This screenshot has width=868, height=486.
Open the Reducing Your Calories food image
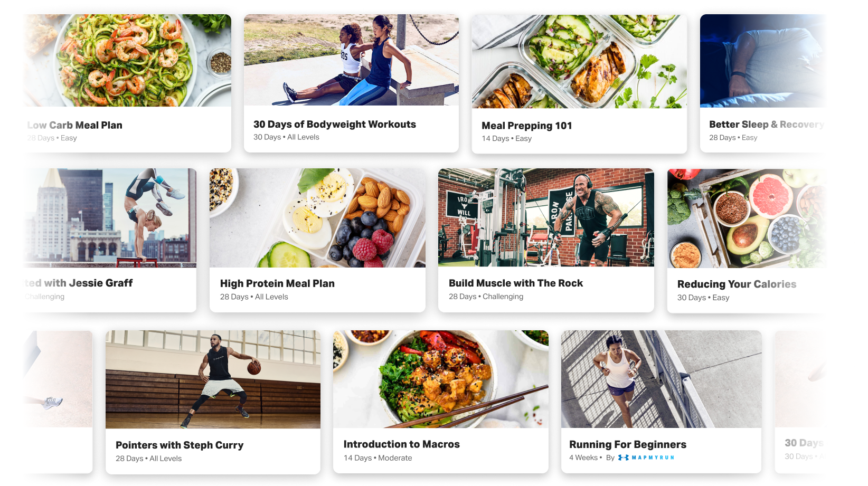pos(747,218)
